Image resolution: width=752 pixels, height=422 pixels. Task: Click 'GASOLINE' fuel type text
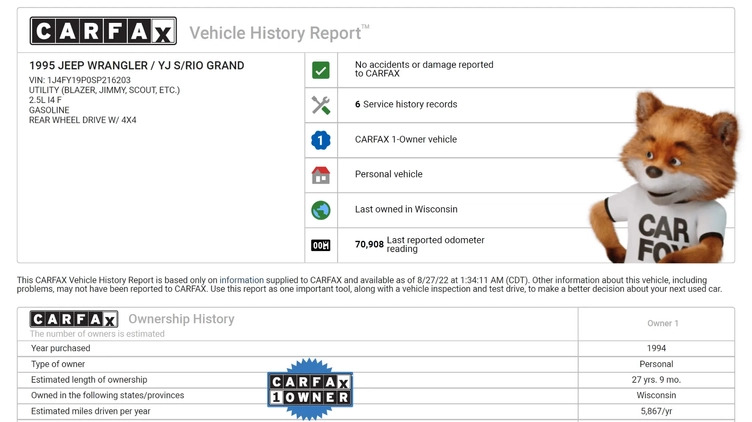49,110
